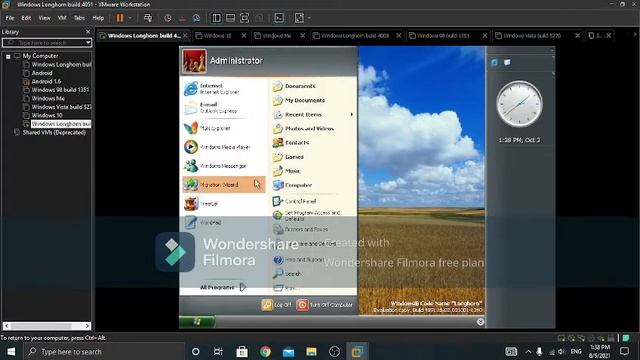The width and height of the screenshot is (640, 360).
Task: Open Chrome from Windows taskbar
Action: tap(265, 351)
